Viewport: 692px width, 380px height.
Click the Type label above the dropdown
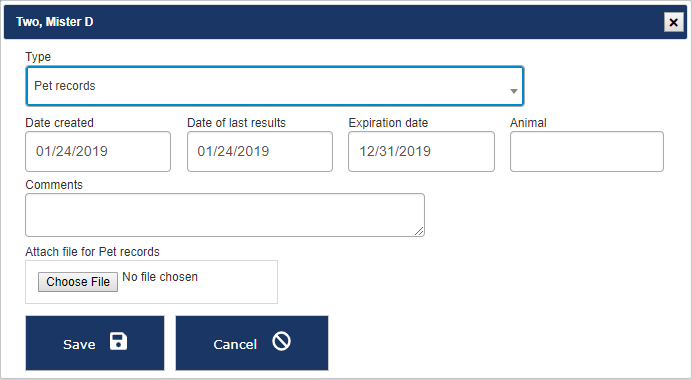tap(38, 57)
